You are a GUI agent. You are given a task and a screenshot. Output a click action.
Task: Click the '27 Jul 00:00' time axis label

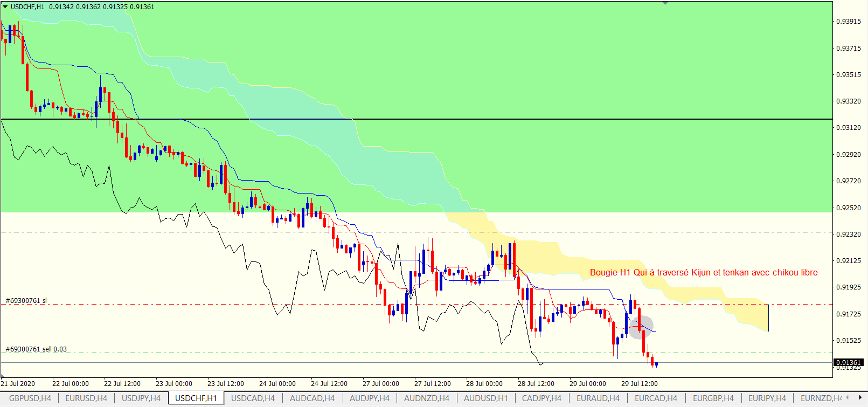(381, 384)
